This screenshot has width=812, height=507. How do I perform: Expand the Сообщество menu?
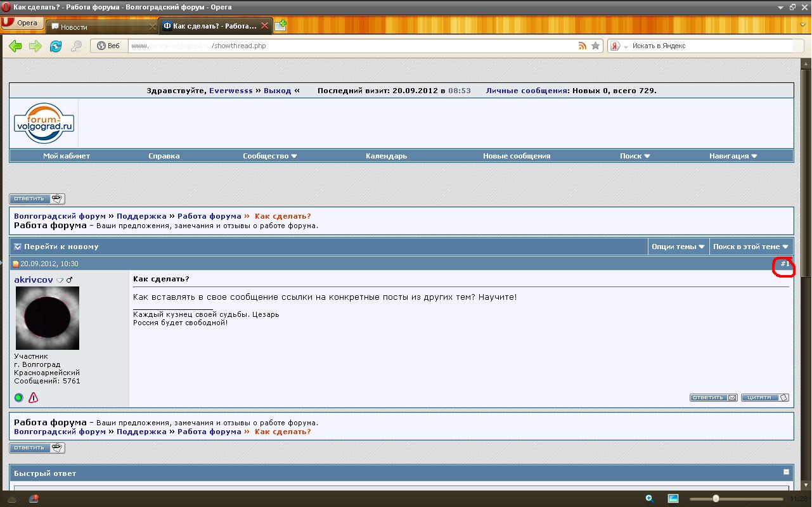point(269,156)
